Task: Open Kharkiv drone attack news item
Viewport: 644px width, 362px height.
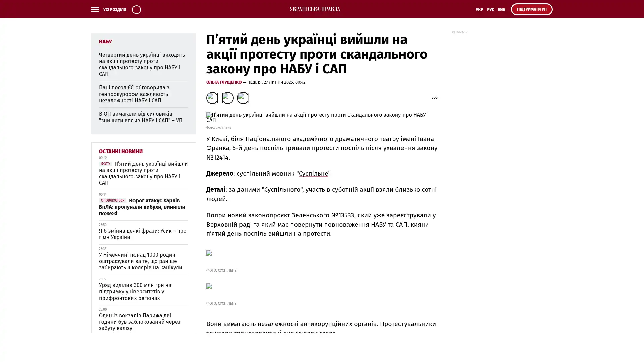Action: click(x=142, y=207)
